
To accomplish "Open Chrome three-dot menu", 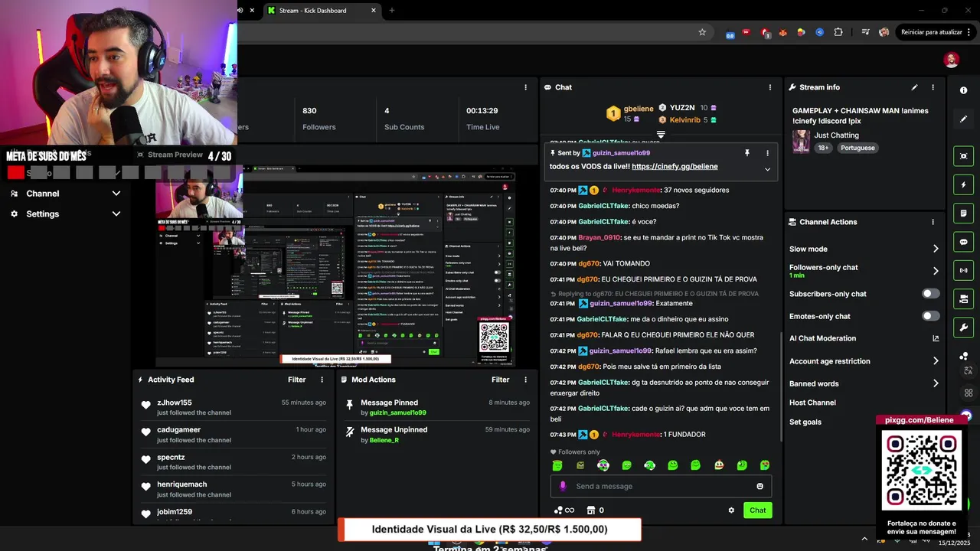I will tap(969, 32).
